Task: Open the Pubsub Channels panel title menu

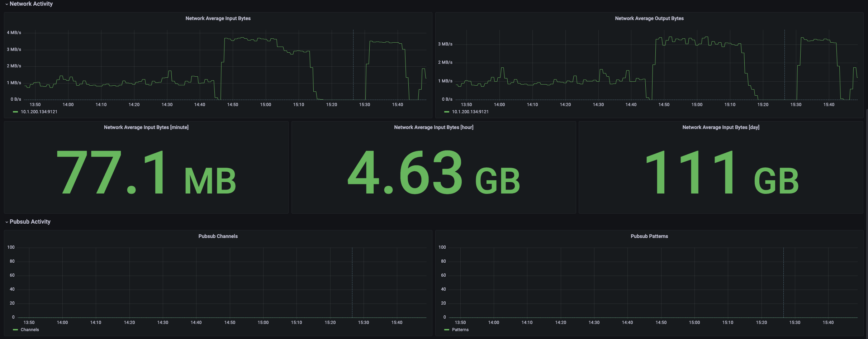Action: click(x=218, y=237)
